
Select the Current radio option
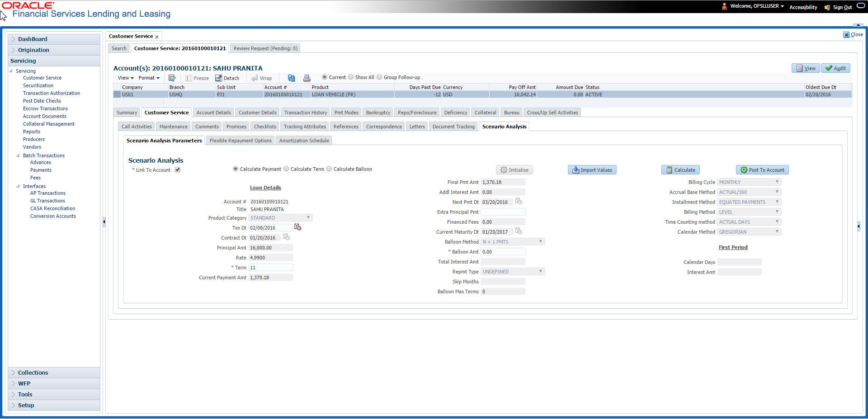tap(325, 77)
